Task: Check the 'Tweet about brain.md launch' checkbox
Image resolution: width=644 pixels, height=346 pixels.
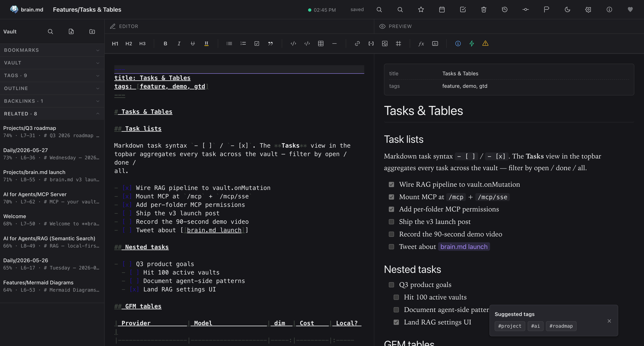Action: 391,247
